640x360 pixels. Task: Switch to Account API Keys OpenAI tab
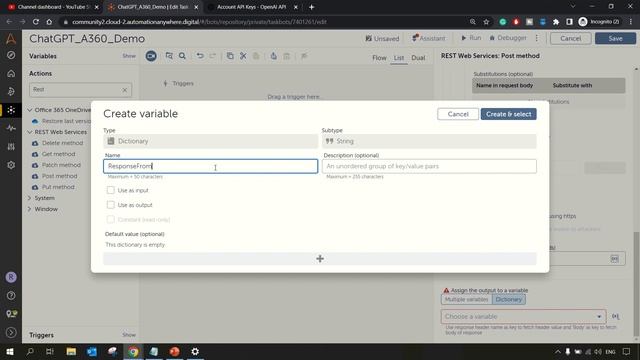point(251,7)
